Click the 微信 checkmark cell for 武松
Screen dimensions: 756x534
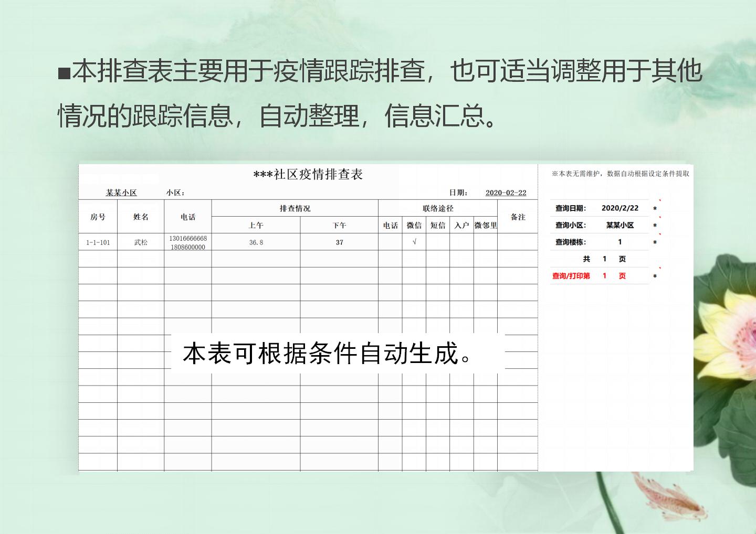(414, 242)
